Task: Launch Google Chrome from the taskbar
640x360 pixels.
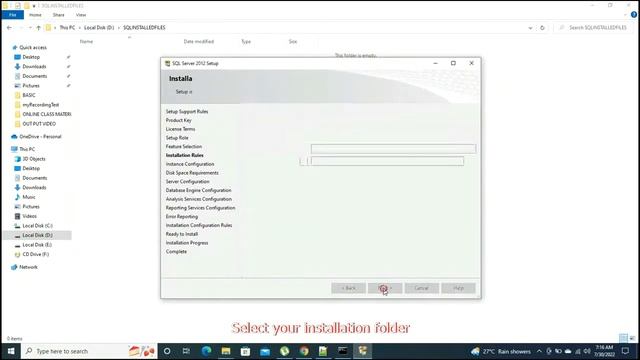Action: click(x=304, y=351)
